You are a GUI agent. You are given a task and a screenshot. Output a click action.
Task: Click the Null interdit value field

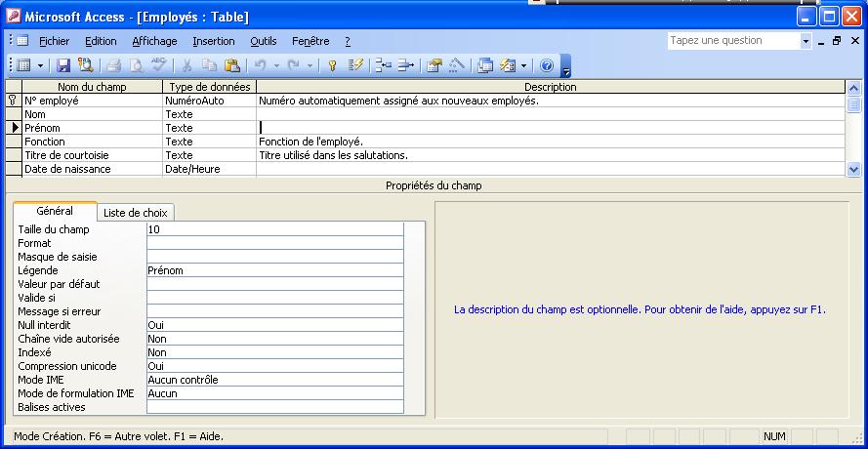pyautogui.click(x=273, y=325)
